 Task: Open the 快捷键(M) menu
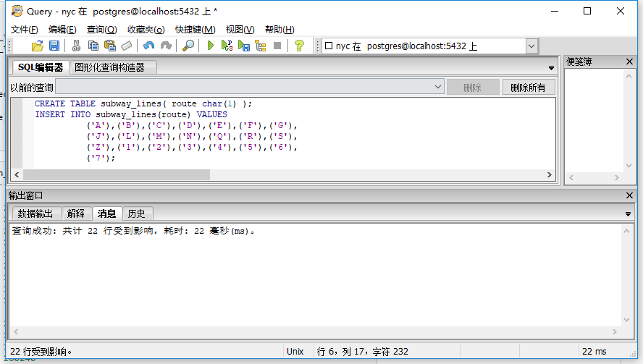pyautogui.click(x=196, y=30)
